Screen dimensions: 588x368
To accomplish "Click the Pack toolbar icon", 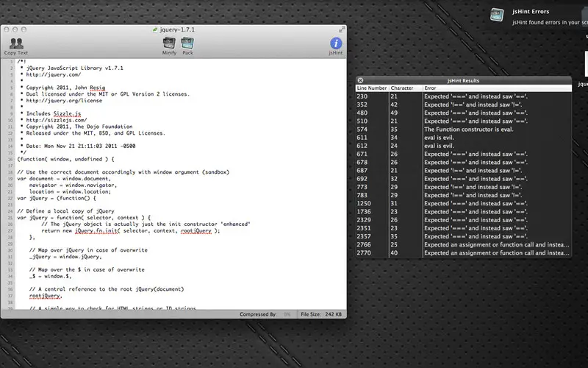I will pos(187,43).
